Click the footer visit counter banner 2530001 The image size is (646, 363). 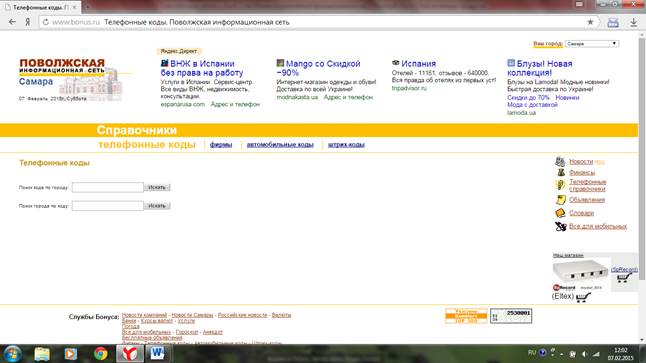click(x=511, y=316)
